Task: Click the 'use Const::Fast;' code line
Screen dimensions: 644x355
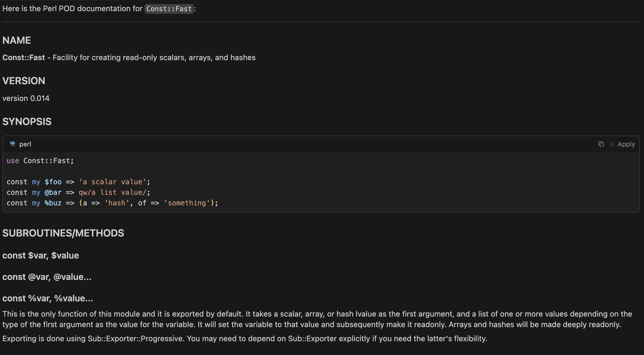Action: 40,161
